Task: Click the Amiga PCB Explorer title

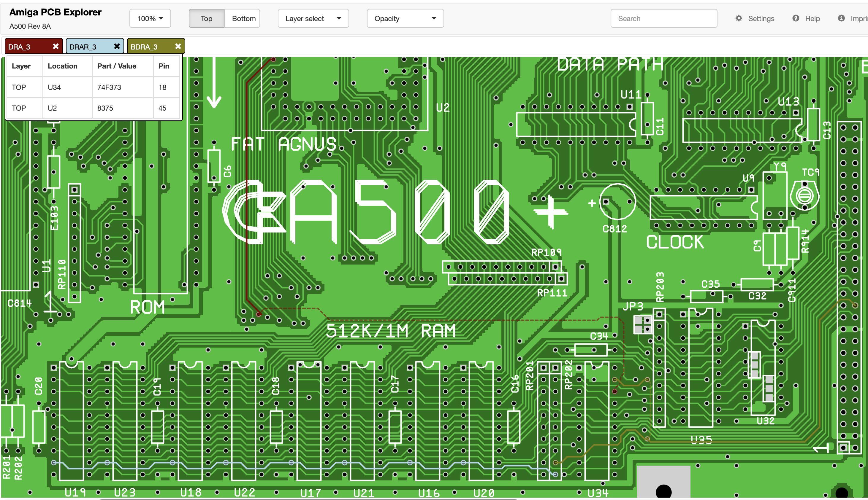Action: tap(55, 12)
